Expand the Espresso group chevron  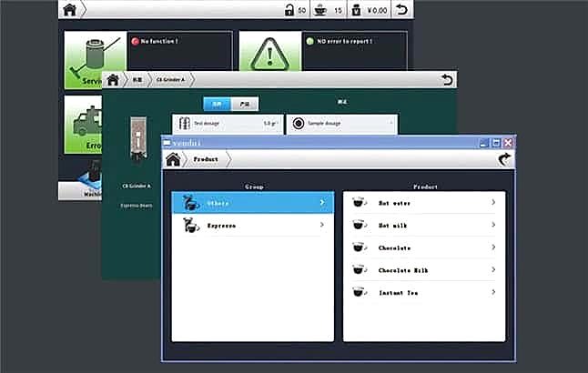pyautogui.click(x=322, y=225)
